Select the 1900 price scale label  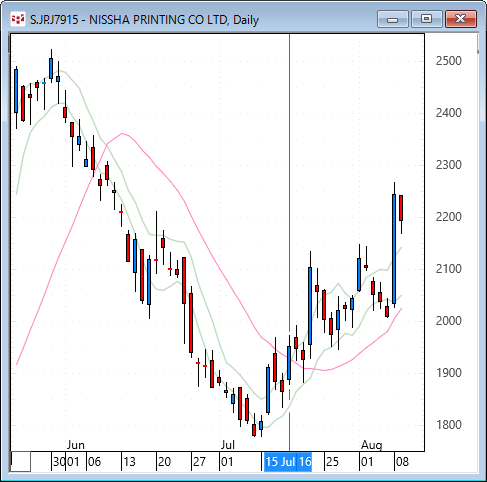point(448,373)
